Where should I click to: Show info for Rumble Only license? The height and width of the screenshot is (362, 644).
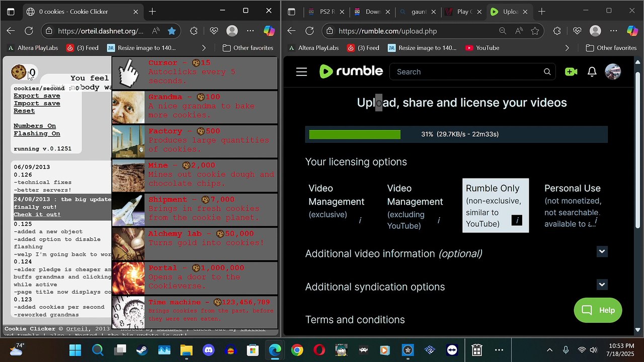coord(517,220)
